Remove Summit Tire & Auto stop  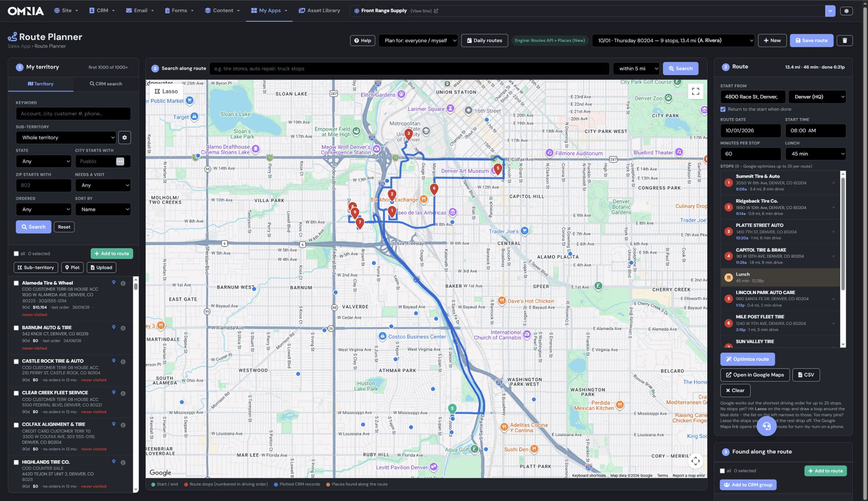(x=833, y=183)
